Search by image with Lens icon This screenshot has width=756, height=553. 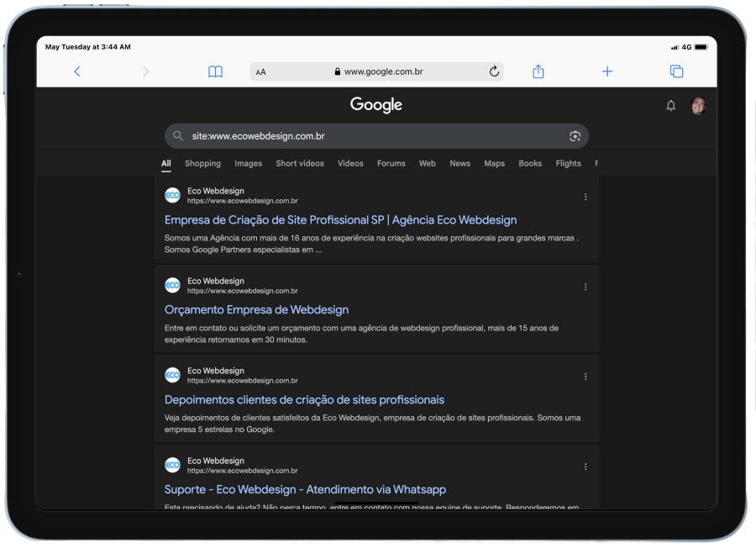click(x=575, y=136)
